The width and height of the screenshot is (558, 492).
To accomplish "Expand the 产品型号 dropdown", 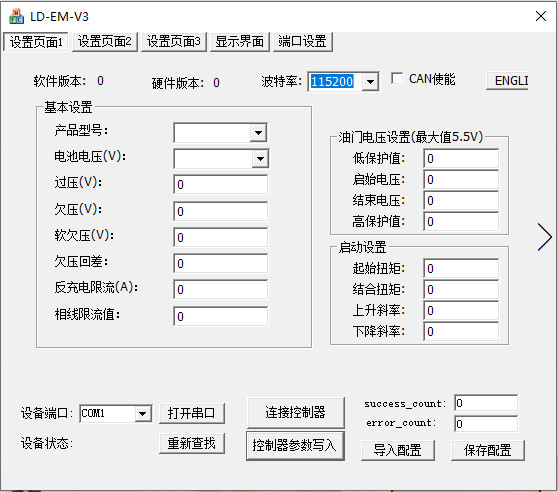I will 258,133.
